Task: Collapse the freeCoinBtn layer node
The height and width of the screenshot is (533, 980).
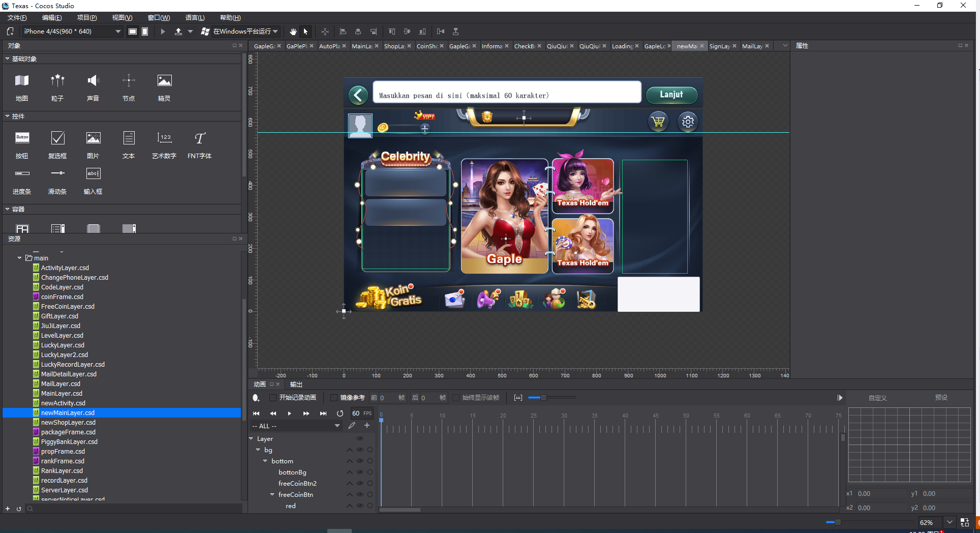Action: tap(272, 494)
